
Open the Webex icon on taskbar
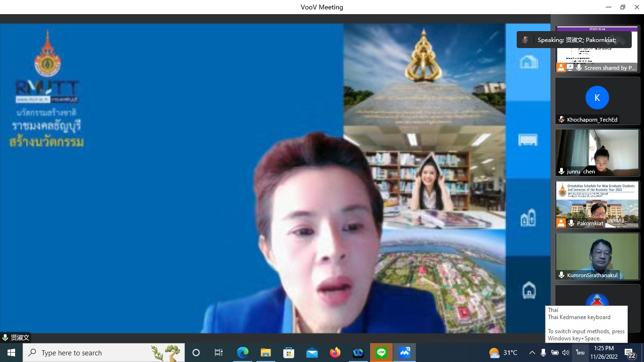click(x=358, y=353)
